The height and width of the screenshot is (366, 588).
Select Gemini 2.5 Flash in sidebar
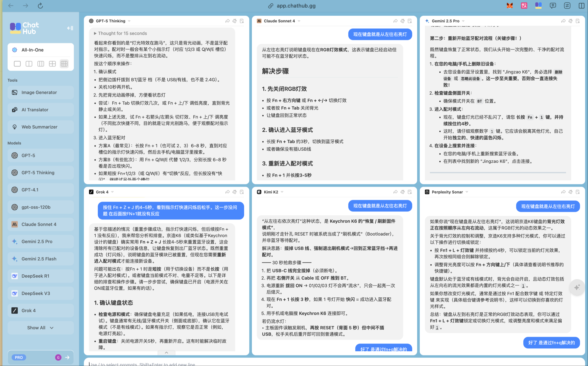pos(41,259)
